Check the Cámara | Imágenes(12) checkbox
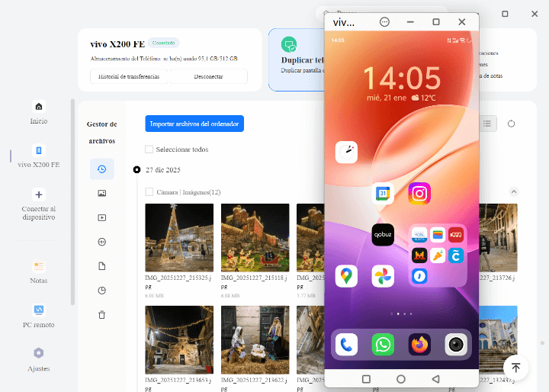This screenshot has width=549, height=392. point(149,192)
